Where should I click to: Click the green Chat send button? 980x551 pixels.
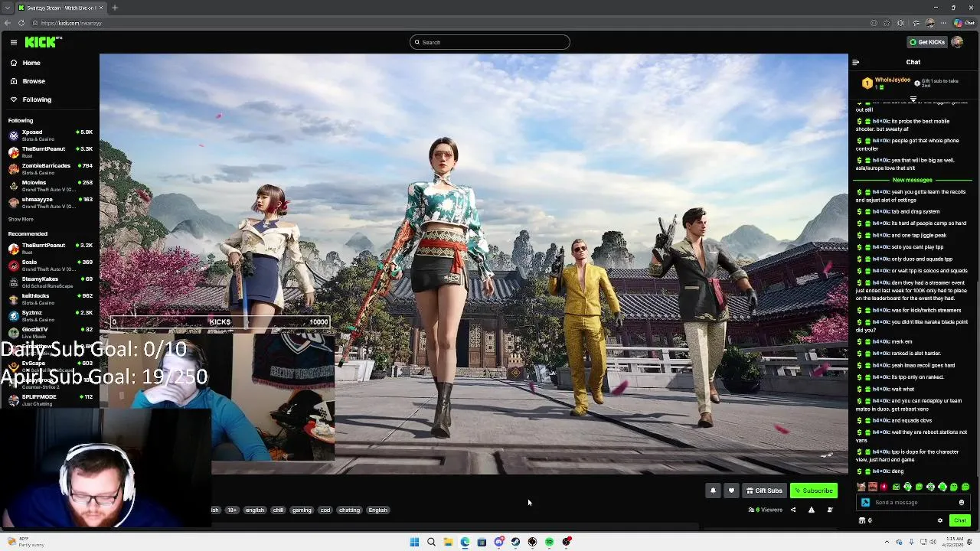(x=959, y=520)
